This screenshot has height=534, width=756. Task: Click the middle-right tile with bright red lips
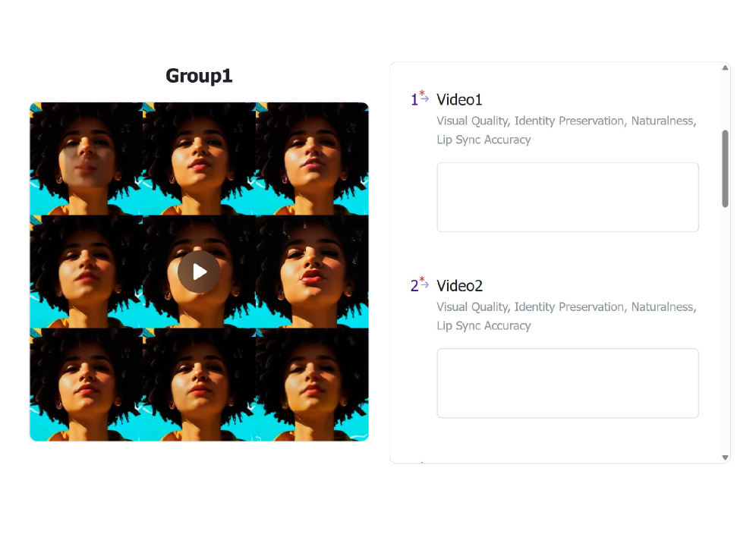[x=312, y=272]
